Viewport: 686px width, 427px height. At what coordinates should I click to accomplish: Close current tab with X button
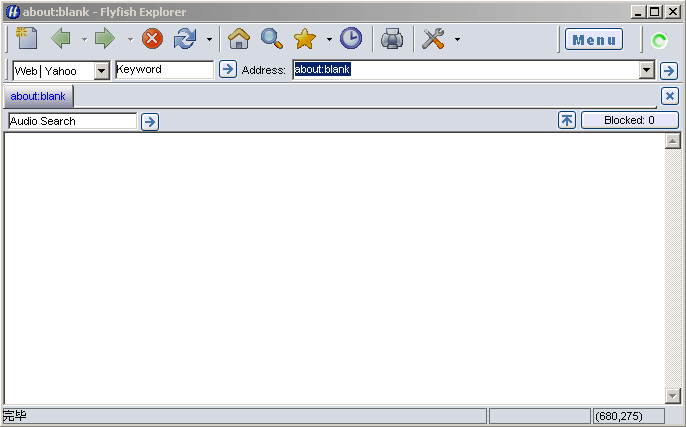[670, 96]
